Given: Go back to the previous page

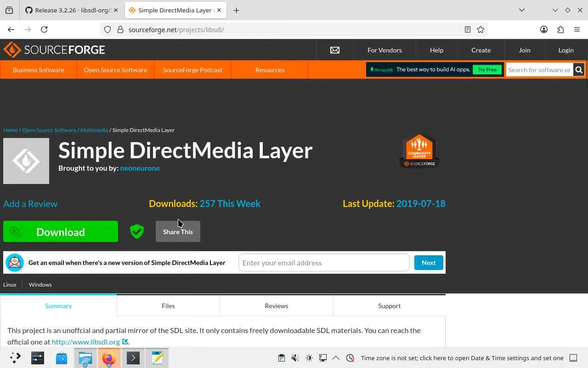Looking at the screenshot, I should [x=11, y=29].
